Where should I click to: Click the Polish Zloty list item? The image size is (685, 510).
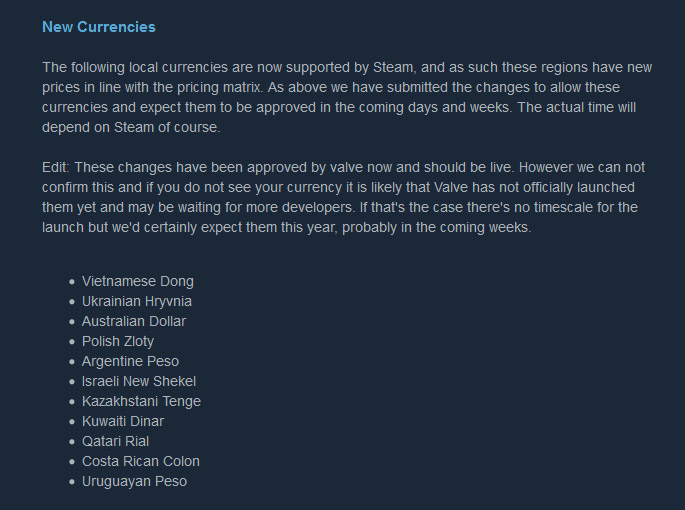[x=118, y=341]
